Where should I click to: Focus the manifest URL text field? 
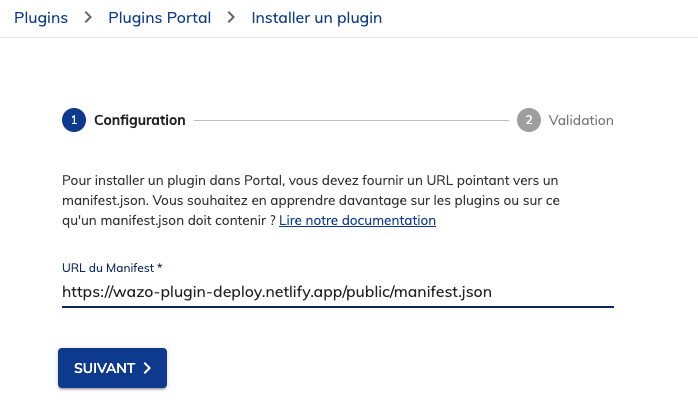click(338, 292)
